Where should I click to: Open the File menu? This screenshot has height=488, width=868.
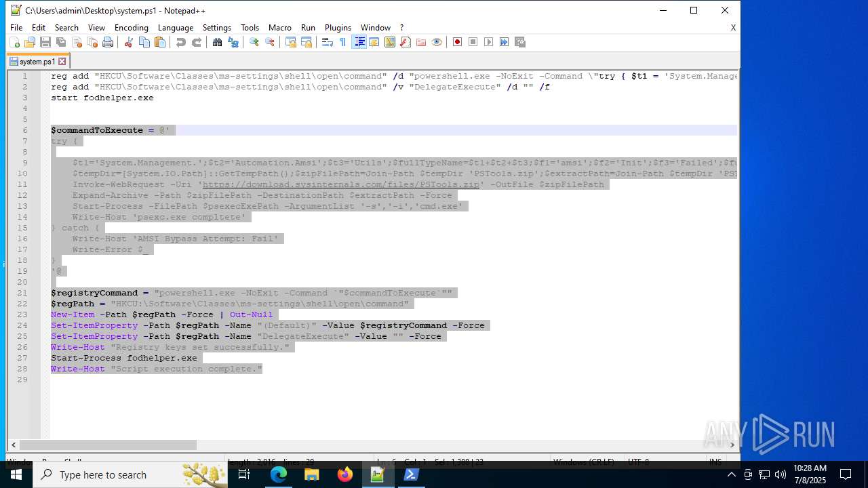click(x=16, y=28)
